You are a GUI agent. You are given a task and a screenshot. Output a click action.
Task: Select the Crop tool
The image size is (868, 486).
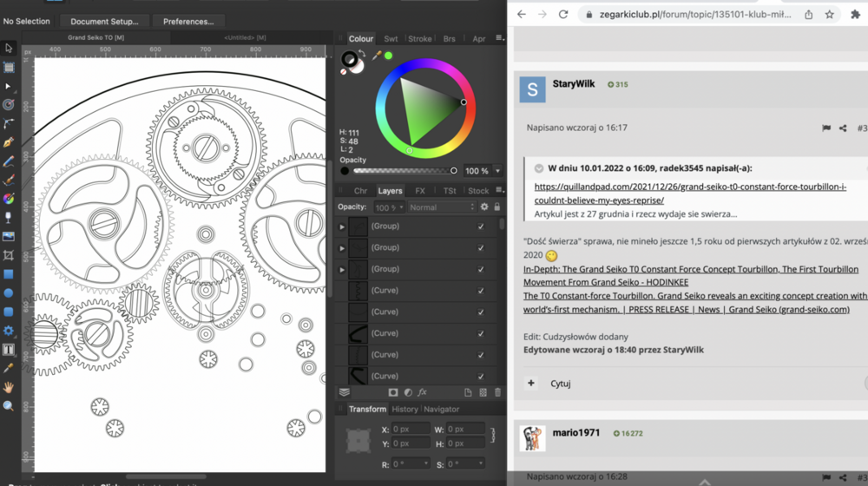click(x=9, y=256)
